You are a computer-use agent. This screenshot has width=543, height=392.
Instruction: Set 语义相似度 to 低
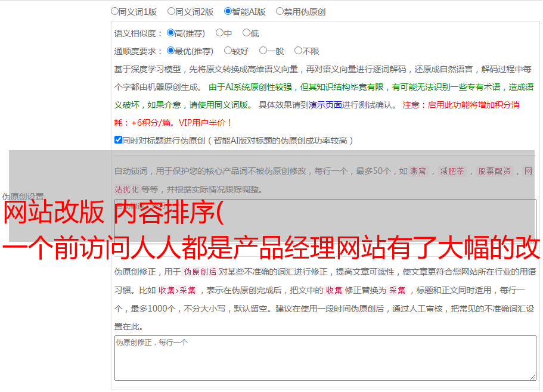[246, 33]
